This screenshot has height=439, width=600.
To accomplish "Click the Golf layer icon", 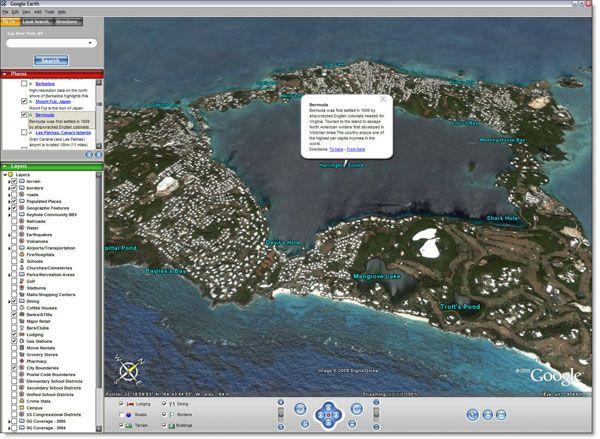I will point(22,281).
